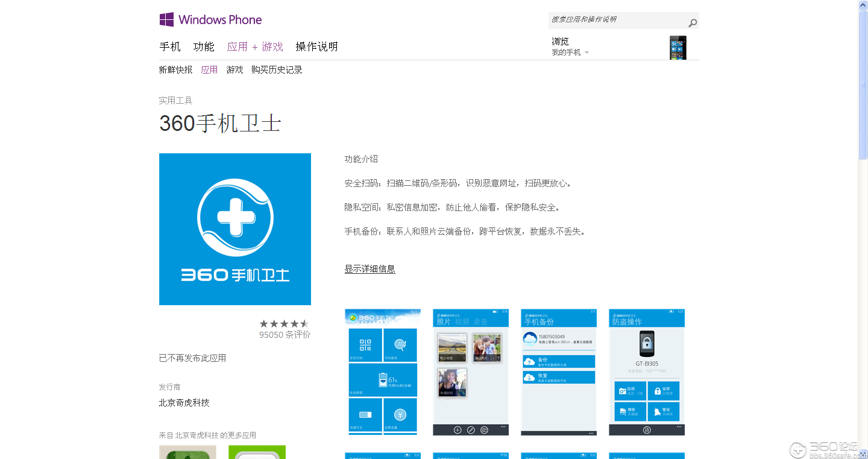Switch to 游戏 sub-tab
This screenshot has width=868, height=459.
click(234, 70)
